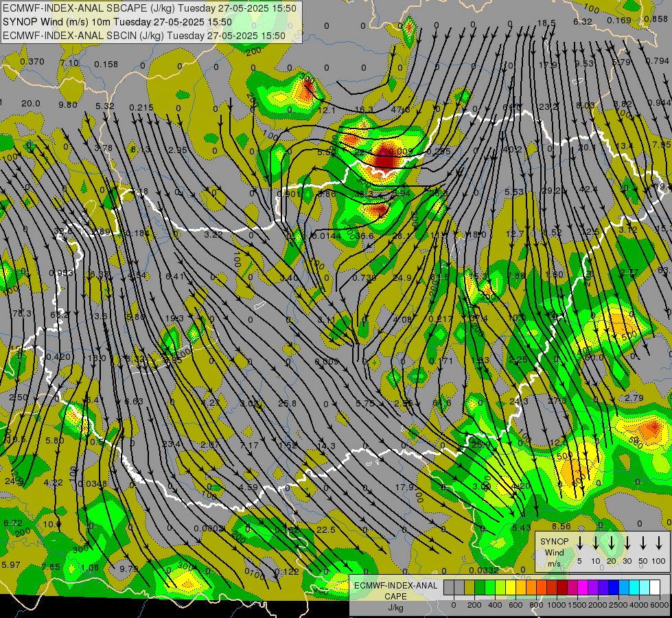
Task: Click the 7.10 value on the map
Action: pyautogui.click(x=69, y=63)
